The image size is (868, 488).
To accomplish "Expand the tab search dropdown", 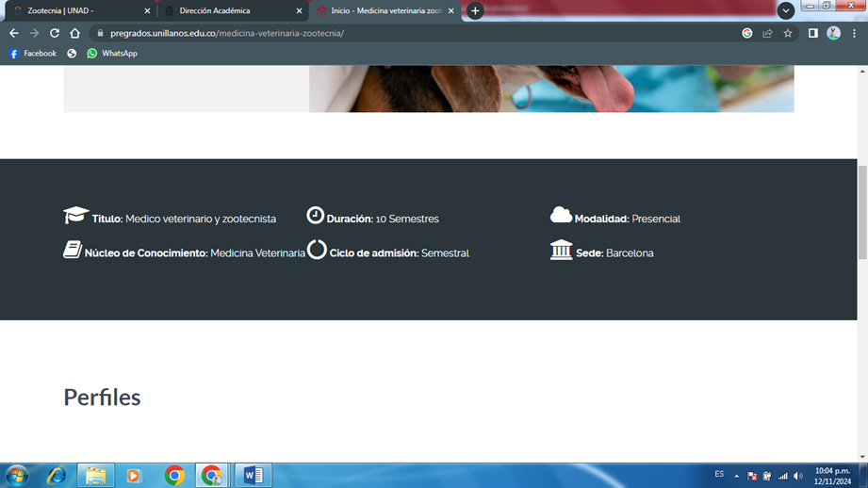I will click(x=785, y=11).
